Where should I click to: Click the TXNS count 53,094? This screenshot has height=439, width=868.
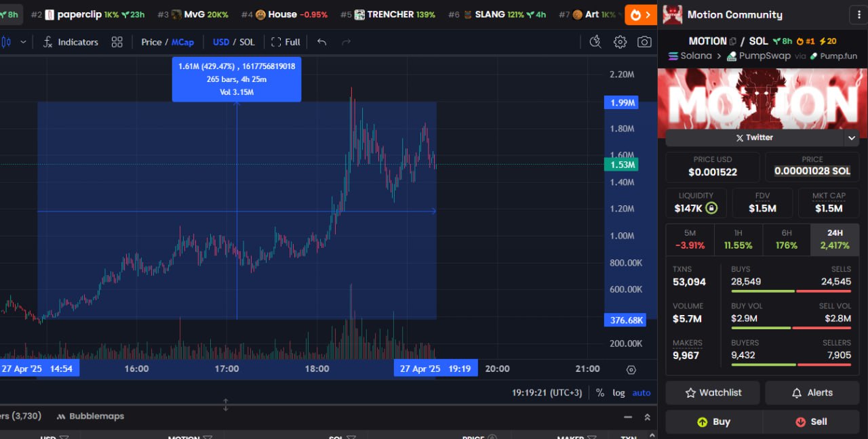pos(689,282)
